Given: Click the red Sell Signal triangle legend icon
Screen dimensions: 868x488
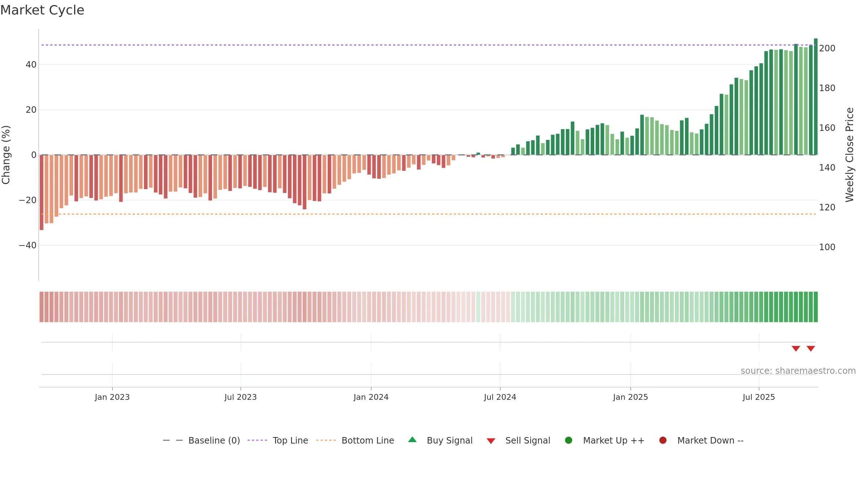Looking at the screenshot, I should pyautogui.click(x=491, y=441).
